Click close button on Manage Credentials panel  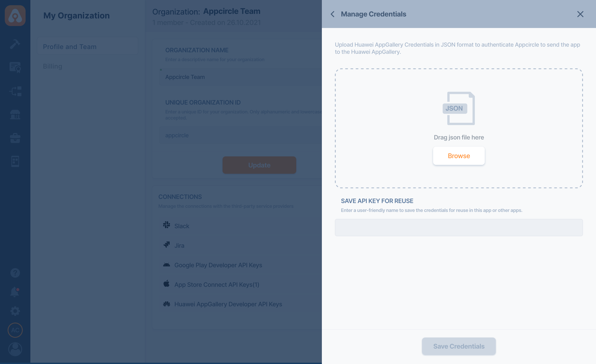[x=580, y=14]
